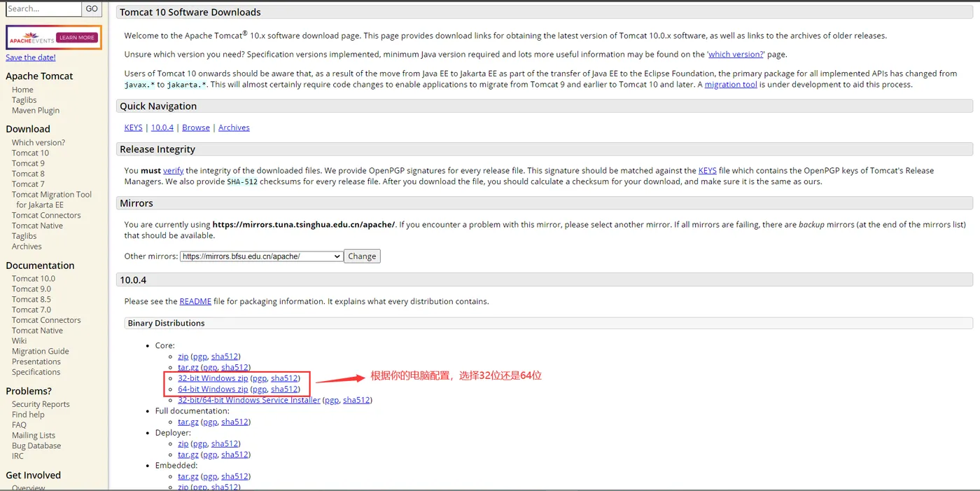
Task: Open Taglibs under Download section
Action: 24,236
